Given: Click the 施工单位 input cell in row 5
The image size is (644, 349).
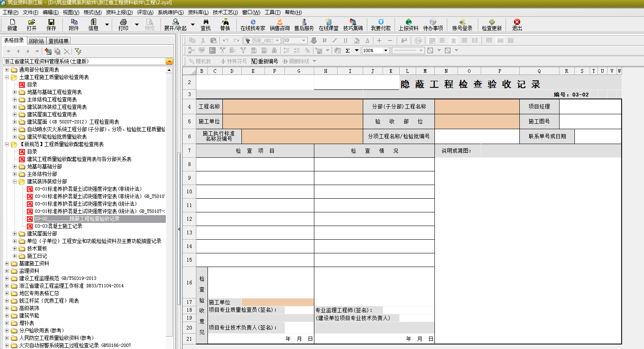Looking at the screenshot, I should click(x=293, y=121).
